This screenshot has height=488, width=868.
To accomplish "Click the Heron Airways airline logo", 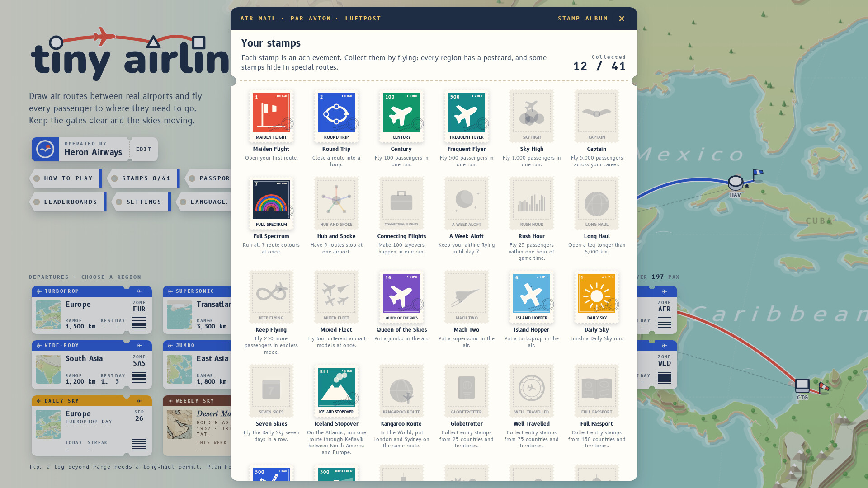I will pos(45,149).
